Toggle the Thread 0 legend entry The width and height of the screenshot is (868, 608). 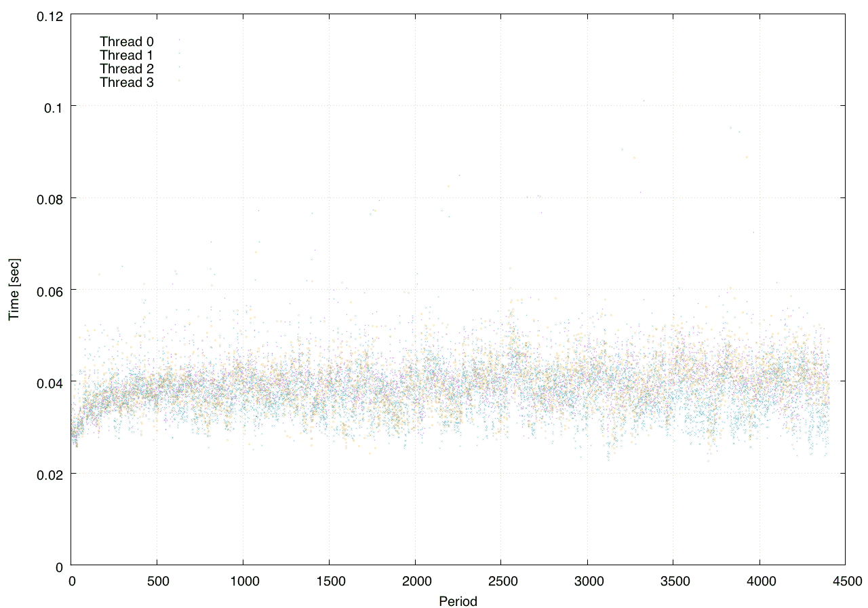tap(127, 42)
